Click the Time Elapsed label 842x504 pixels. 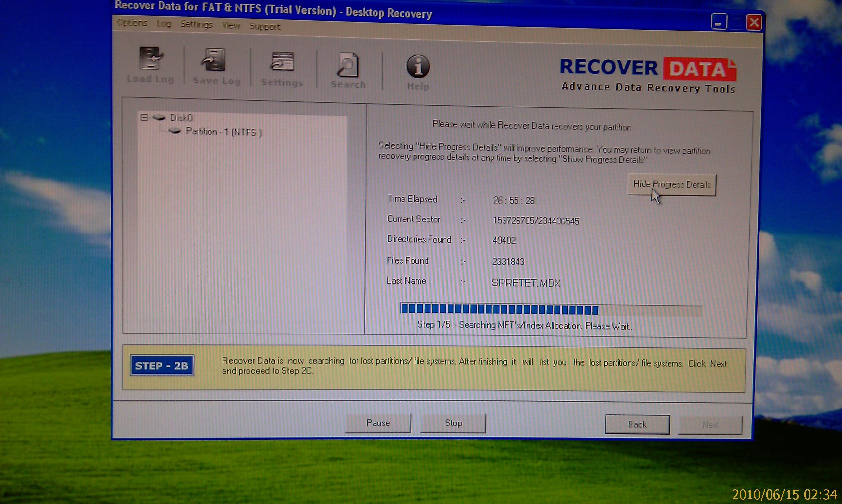[412, 199]
